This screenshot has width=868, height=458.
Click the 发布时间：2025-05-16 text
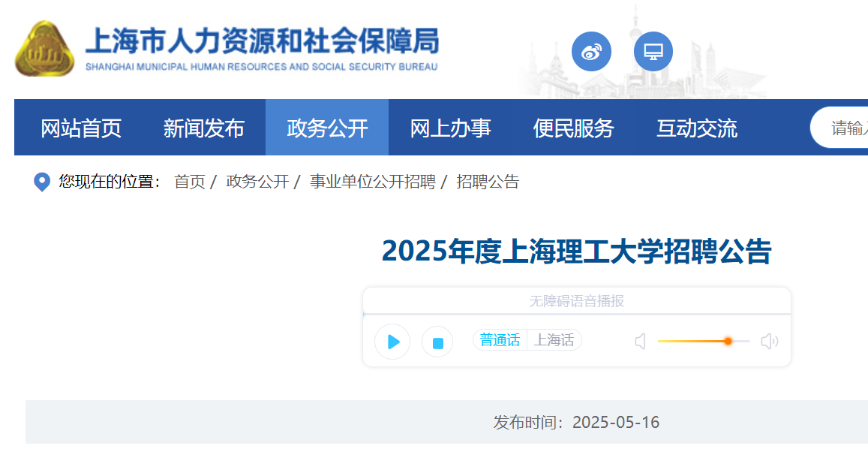(576, 423)
